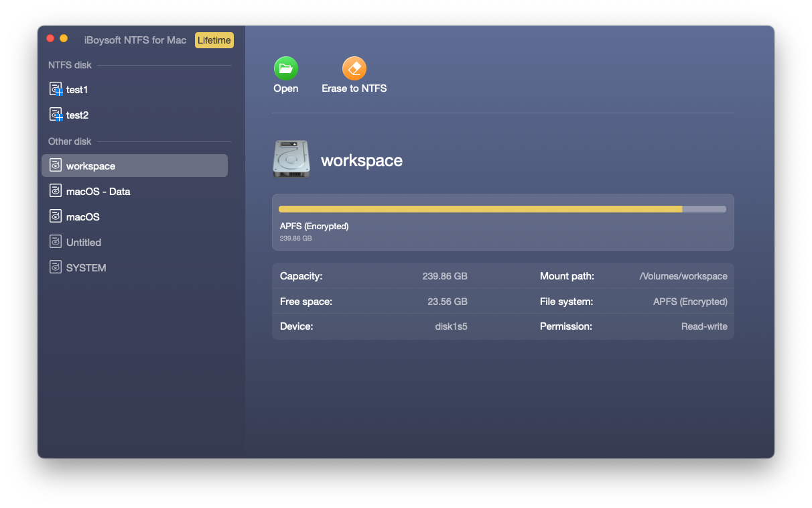812x508 pixels.
Task: Click the macOS - Data disk icon
Action: [56, 191]
